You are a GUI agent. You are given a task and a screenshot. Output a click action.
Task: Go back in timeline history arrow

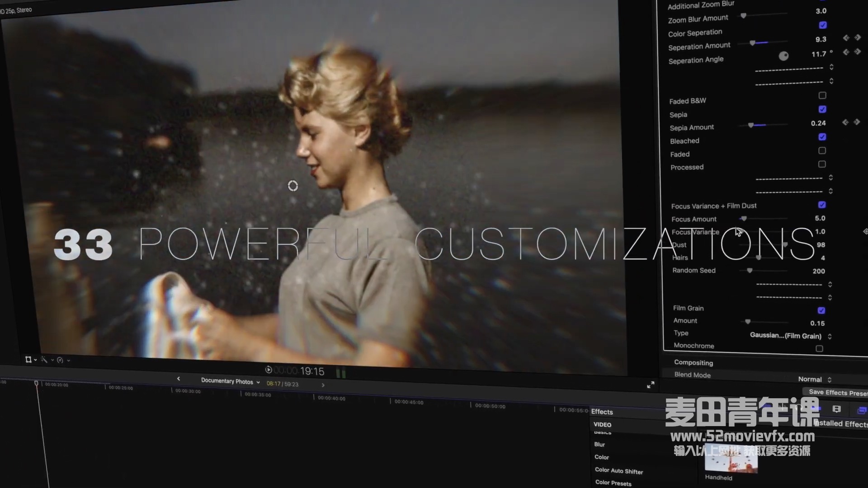179,379
